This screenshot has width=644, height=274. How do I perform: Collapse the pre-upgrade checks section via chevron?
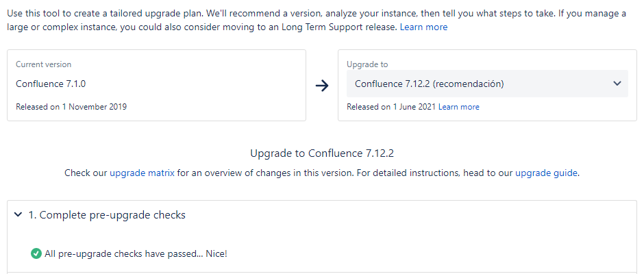click(18, 214)
